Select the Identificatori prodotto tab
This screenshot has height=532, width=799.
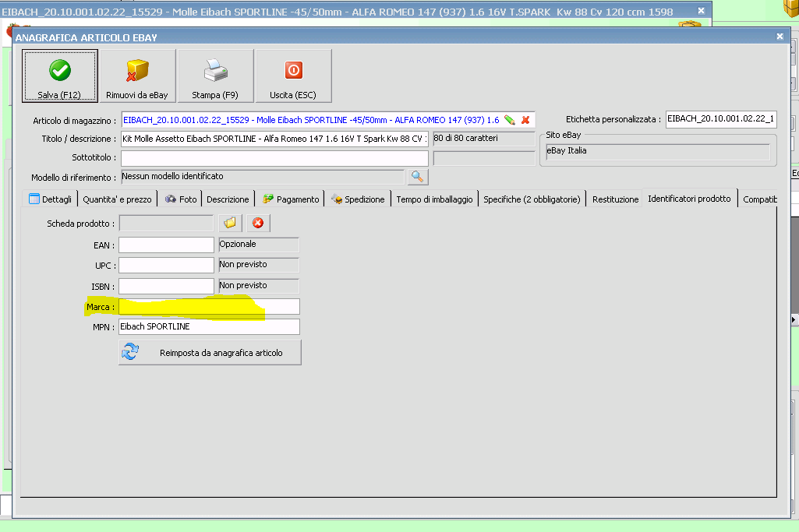[x=689, y=198]
